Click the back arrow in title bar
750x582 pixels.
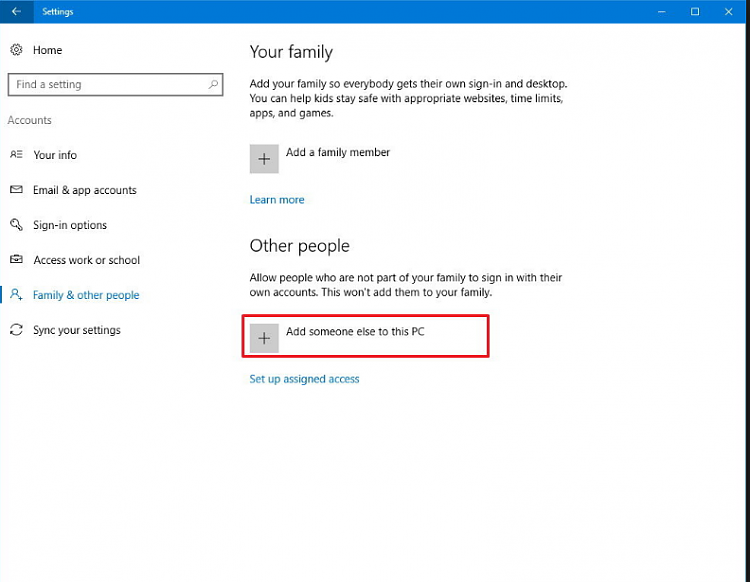click(x=16, y=11)
